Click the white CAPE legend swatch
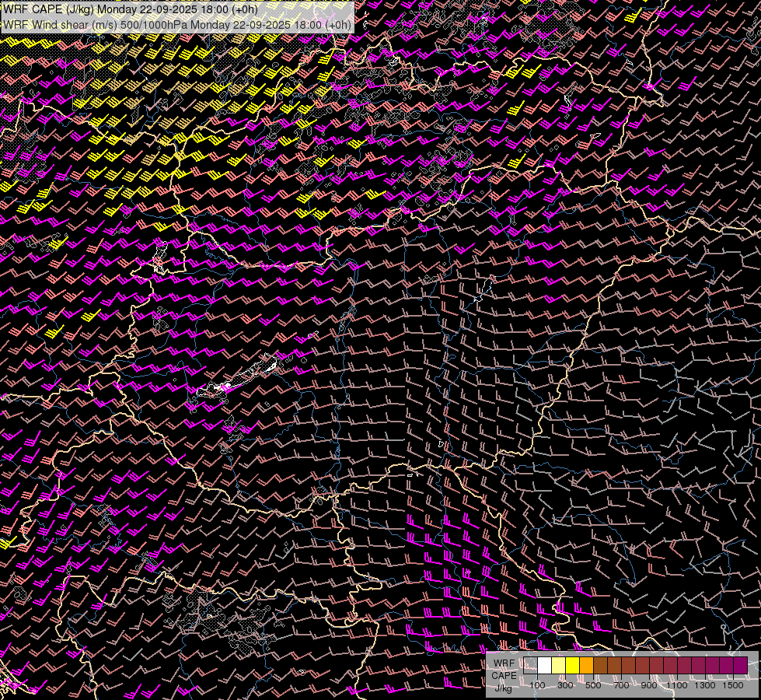 [x=545, y=666]
